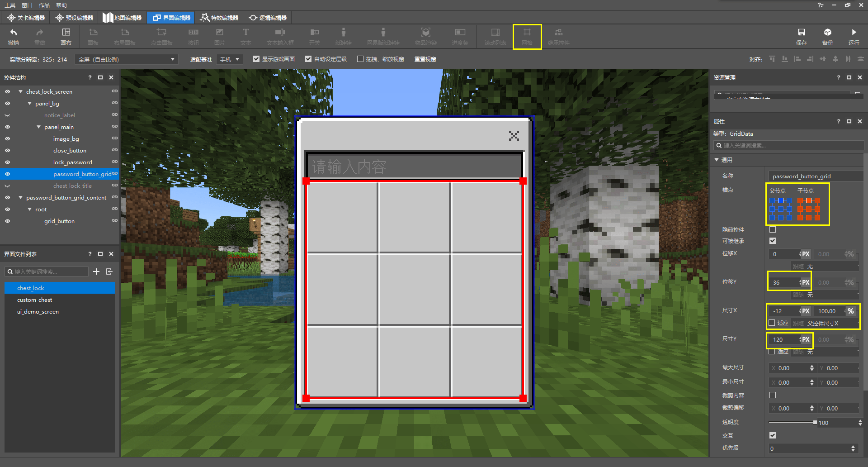This screenshot has height=467, width=868.
Task: Click the PX unit button for 位移Y
Action: tap(806, 282)
